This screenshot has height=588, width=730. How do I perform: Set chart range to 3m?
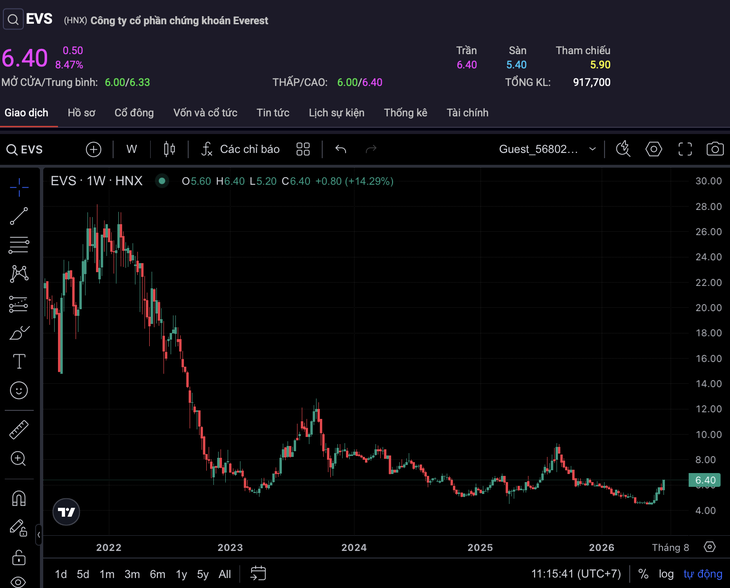coord(132,574)
